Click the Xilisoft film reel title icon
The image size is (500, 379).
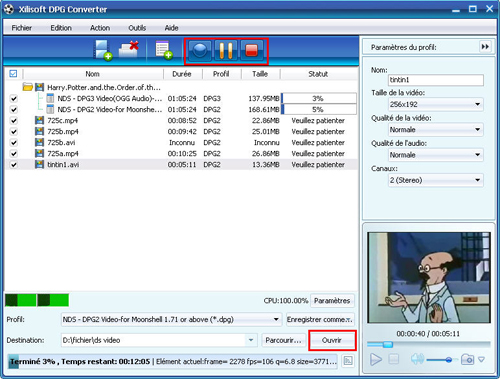coord(9,9)
